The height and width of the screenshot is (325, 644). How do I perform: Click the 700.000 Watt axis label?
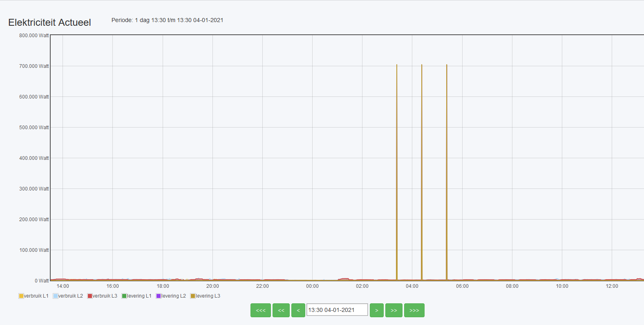click(x=34, y=66)
